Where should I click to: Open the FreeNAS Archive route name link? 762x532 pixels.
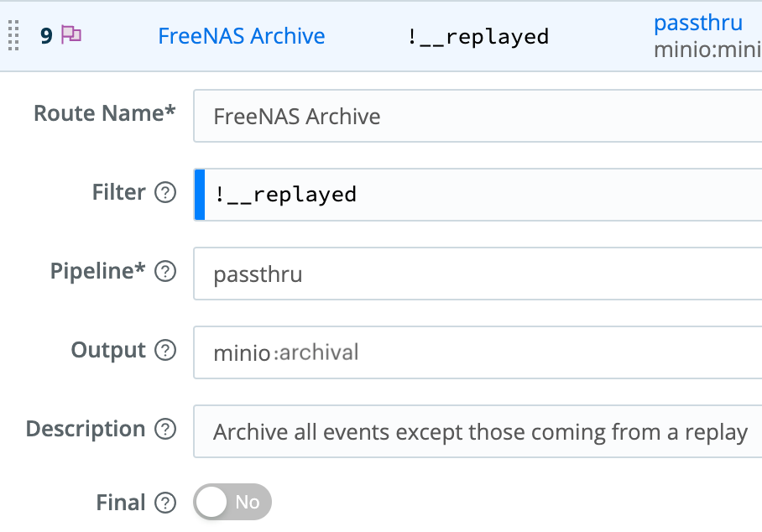click(241, 36)
